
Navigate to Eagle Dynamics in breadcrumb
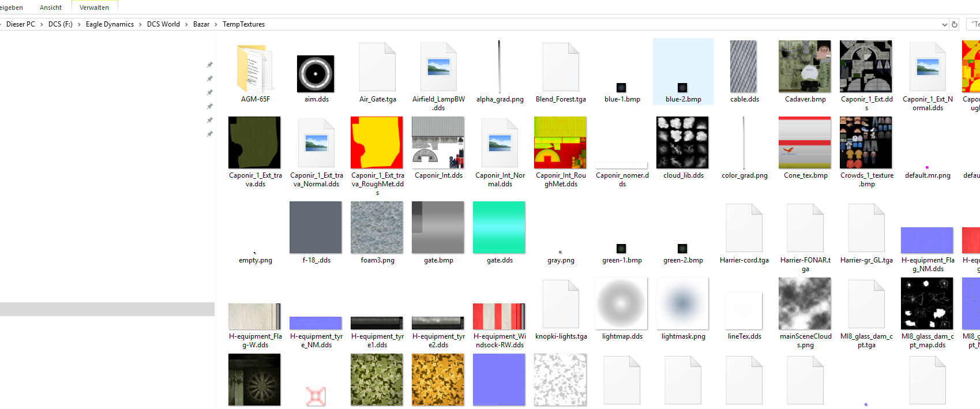[x=110, y=24]
